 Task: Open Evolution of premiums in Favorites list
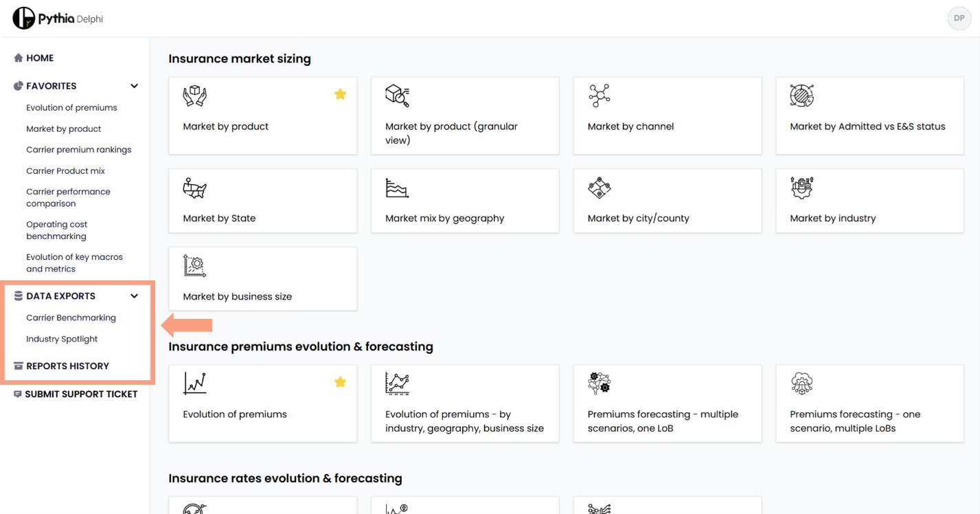click(x=71, y=107)
